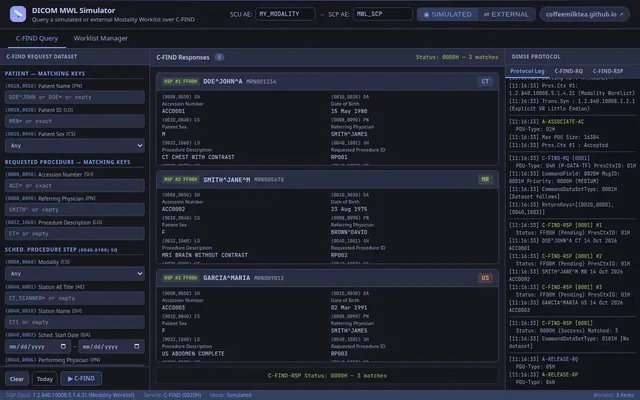Focus the Procedure Description input field
Screen dimensions: 640x400
coord(75,234)
